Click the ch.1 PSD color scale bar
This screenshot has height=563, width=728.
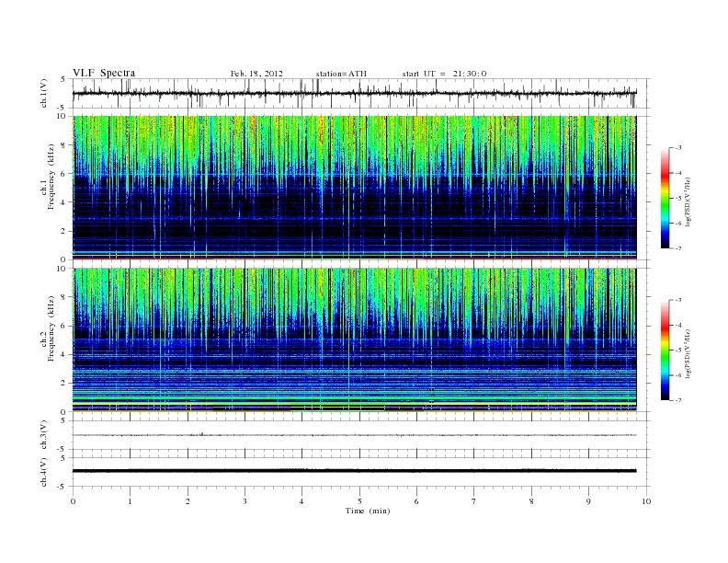pos(665,198)
